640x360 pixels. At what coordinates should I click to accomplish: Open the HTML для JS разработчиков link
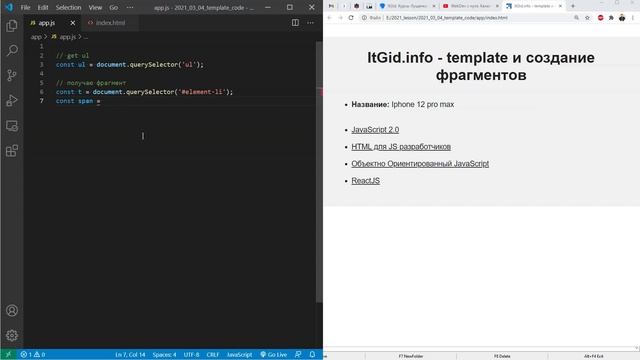pyautogui.click(x=401, y=147)
